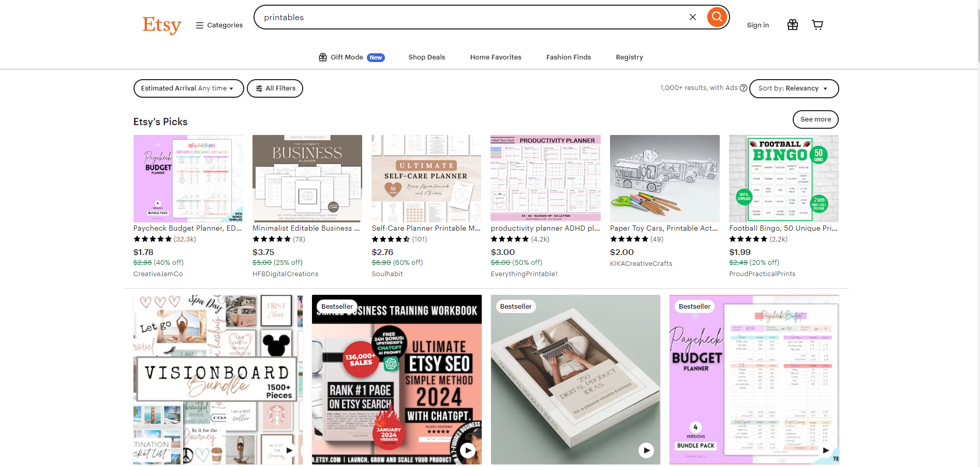980x467 pixels.
Task: Play the Vision Board Bundle video
Action: [290, 450]
